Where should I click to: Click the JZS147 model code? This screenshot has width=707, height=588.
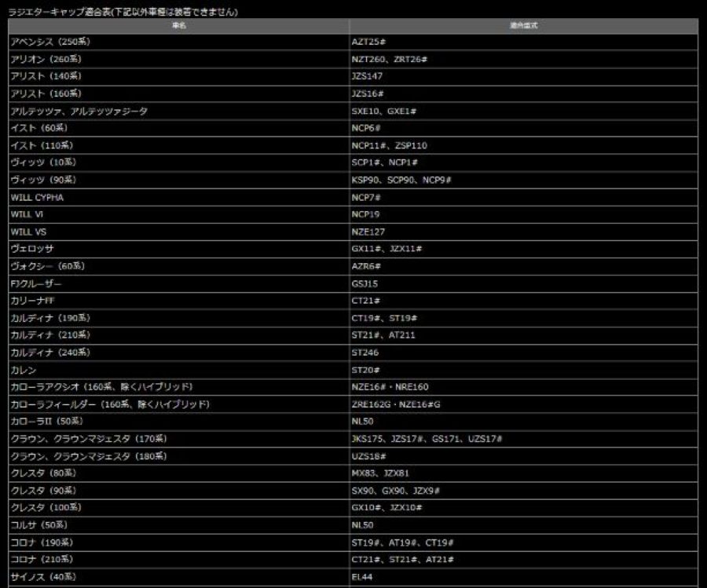point(367,76)
